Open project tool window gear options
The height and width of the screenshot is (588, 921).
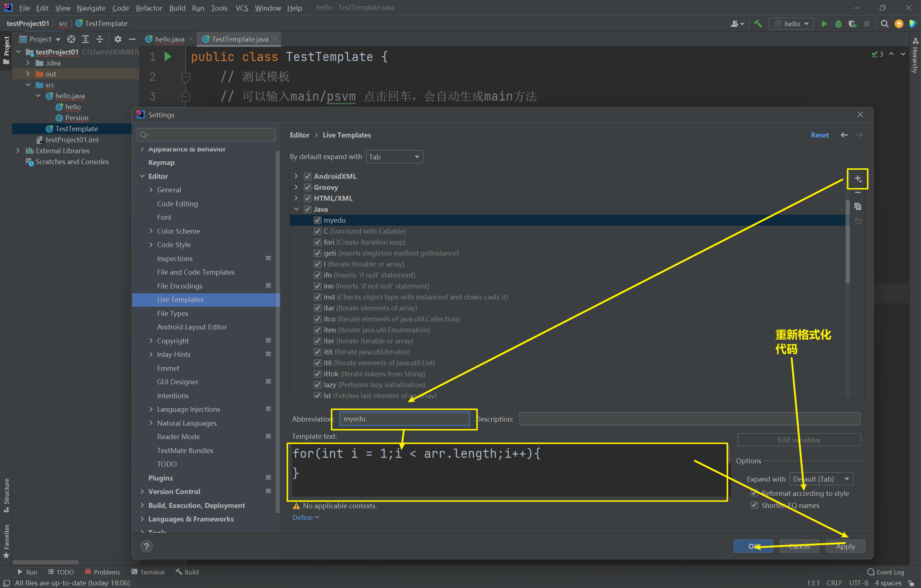click(x=118, y=39)
